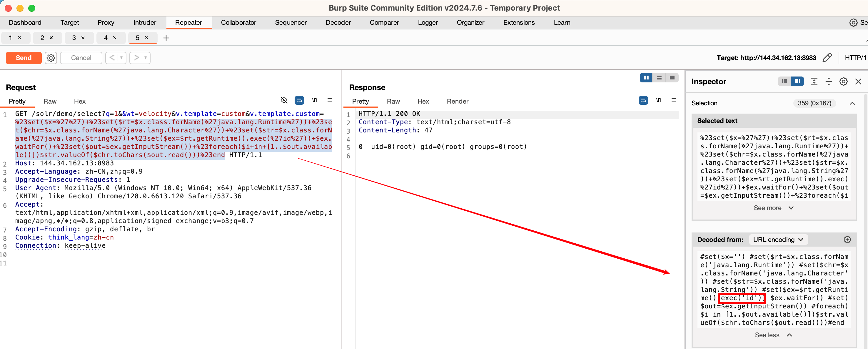868x349 pixels.
Task: Open the previous-request history dropdown arrow
Action: [122, 58]
